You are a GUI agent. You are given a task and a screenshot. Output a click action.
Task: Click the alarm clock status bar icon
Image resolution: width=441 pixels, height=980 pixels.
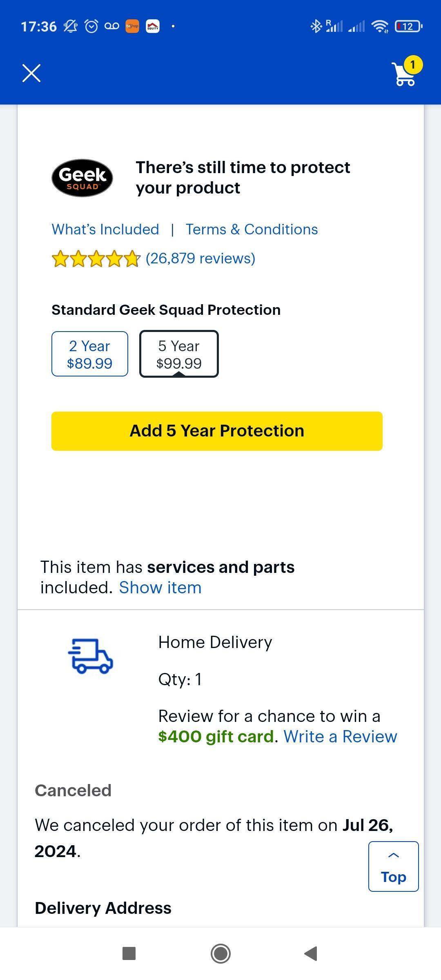(92, 26)
